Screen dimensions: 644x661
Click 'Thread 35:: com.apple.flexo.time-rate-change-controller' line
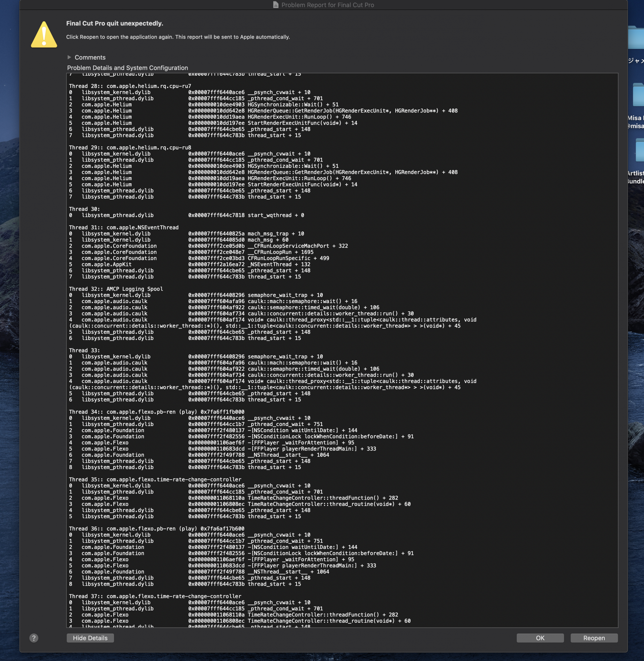click(155, 480)
